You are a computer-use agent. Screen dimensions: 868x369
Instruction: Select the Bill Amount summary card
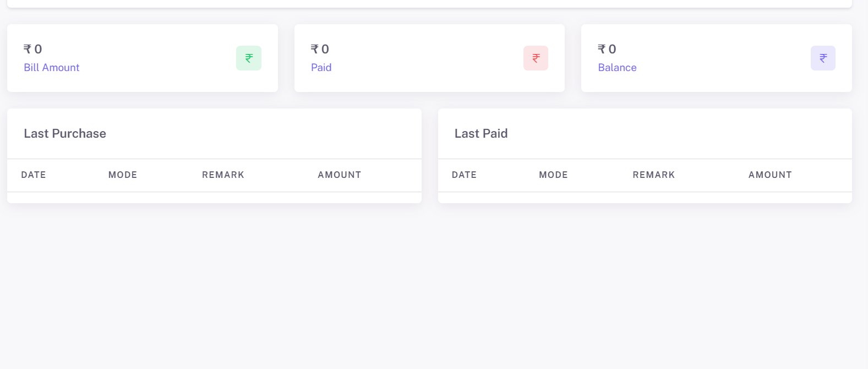(142, 58)
